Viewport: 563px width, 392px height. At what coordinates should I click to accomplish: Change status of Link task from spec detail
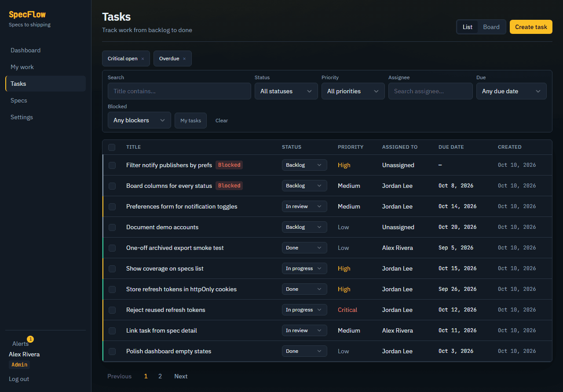(304, 330)
